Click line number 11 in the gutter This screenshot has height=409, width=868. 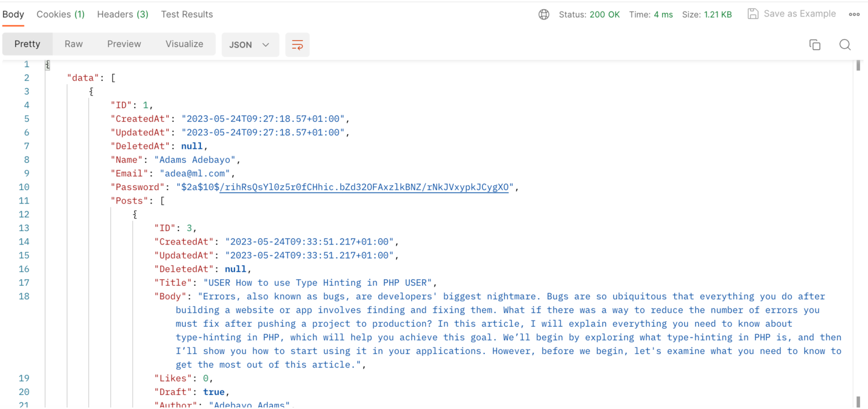point(24,201)
